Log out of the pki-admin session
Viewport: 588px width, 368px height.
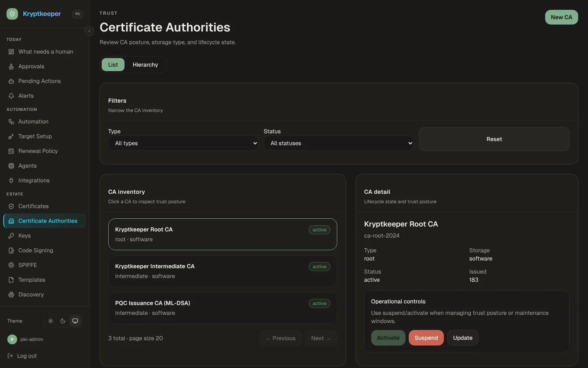(x=23, y=356)
